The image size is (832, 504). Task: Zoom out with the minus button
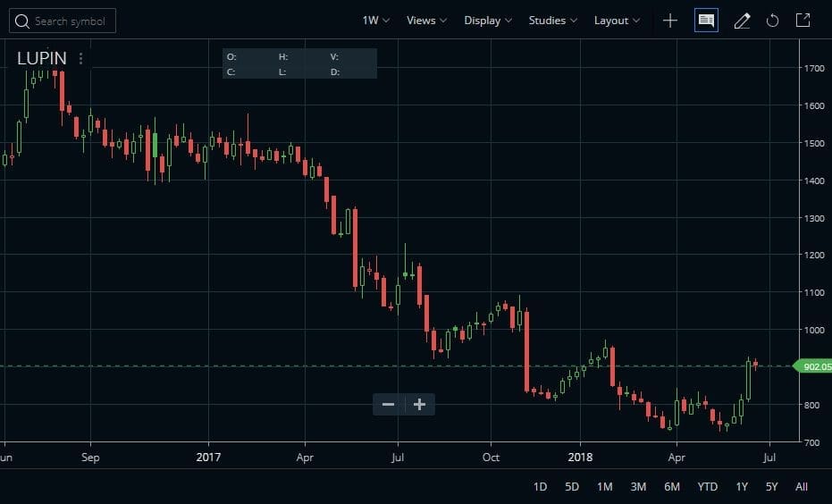[x=389, y=405]
